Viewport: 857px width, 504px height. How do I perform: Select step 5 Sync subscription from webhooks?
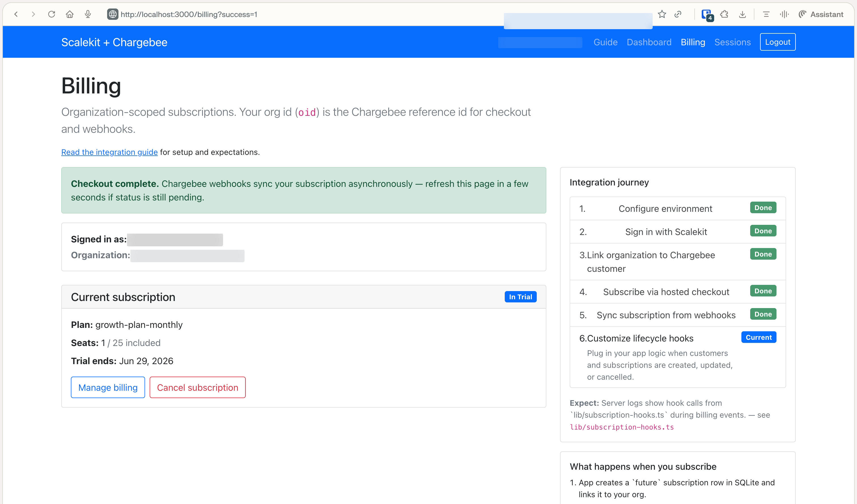pyautogui.click(x=677, y=315)
